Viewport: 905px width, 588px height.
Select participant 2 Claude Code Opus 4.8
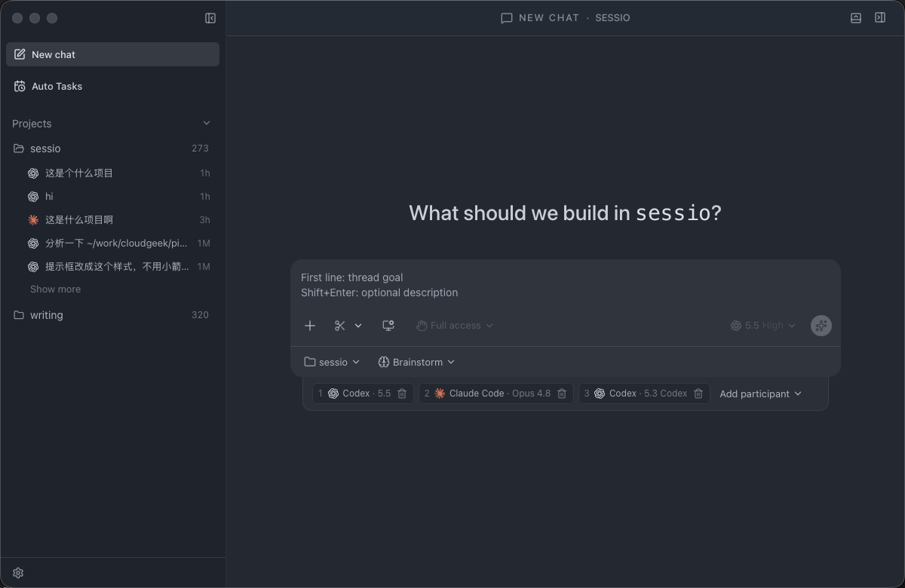[495, 394]
